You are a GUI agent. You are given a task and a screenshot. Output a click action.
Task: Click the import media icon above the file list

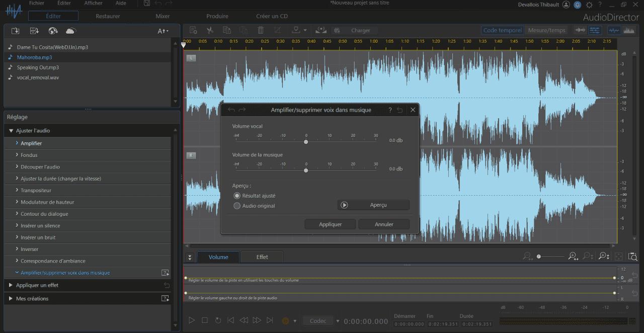coord(15,31)
